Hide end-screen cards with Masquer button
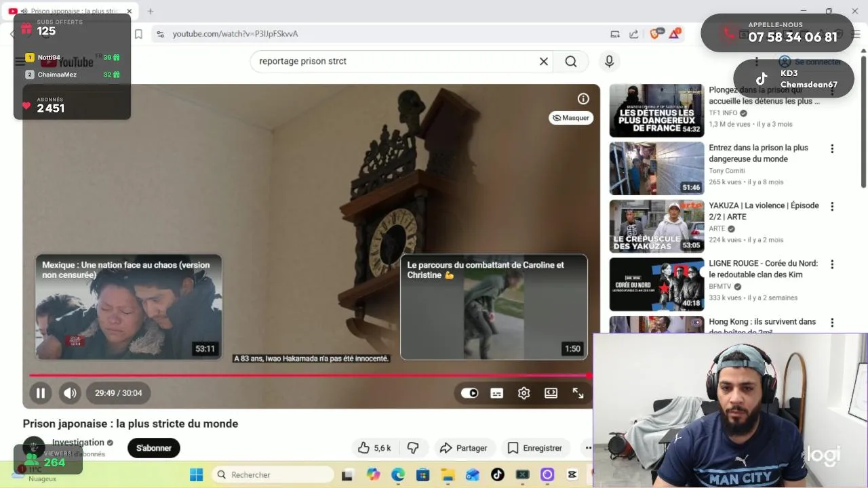 point(571,118)
